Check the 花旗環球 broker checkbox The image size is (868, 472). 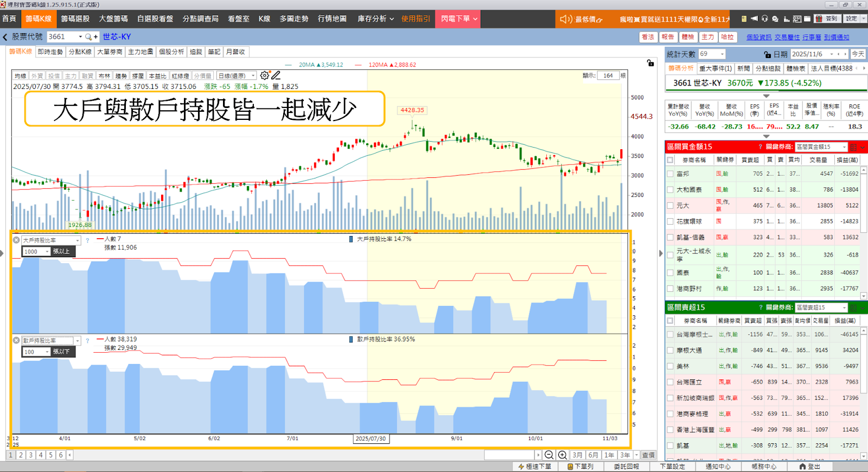click(670, 221)
